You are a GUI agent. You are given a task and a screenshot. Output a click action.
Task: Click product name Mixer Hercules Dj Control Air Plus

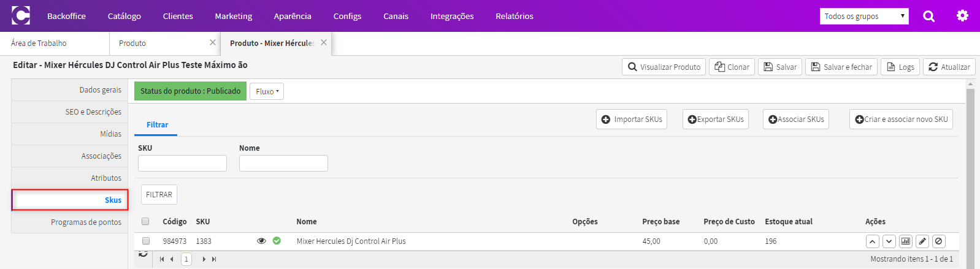(x=351, y=241)
